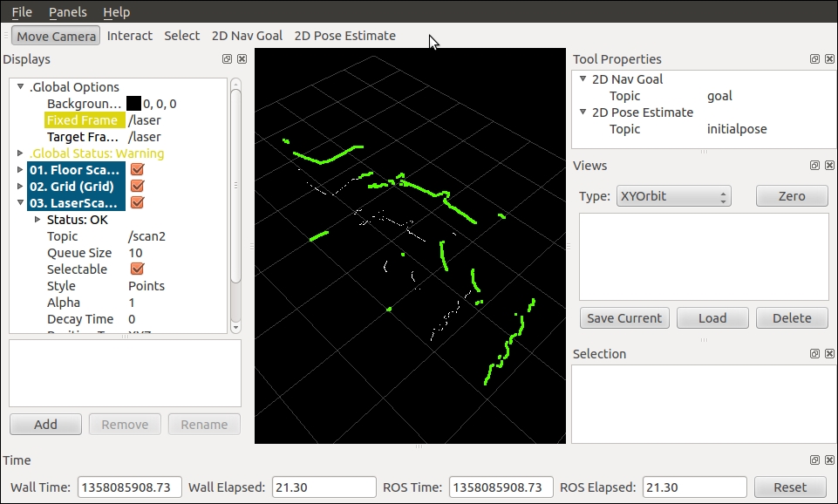Close the Displays panel

pos(242,58)
